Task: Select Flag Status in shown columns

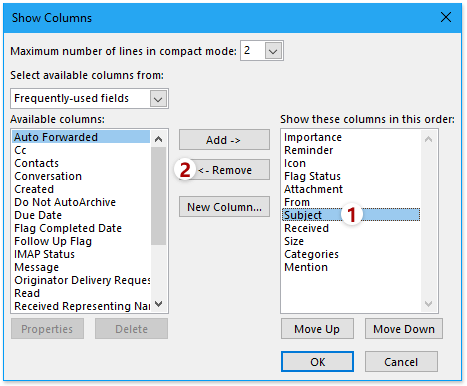Action: [351, 176]
